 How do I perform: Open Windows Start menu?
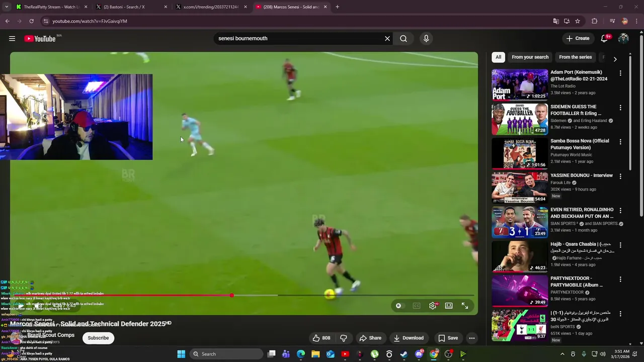click(x=181, y=354)
